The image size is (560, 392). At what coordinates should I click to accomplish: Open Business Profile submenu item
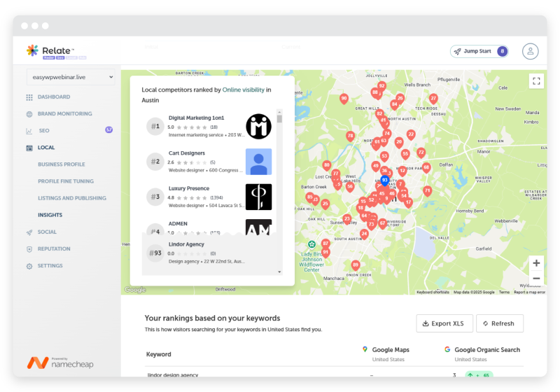(x=62, y=164)
